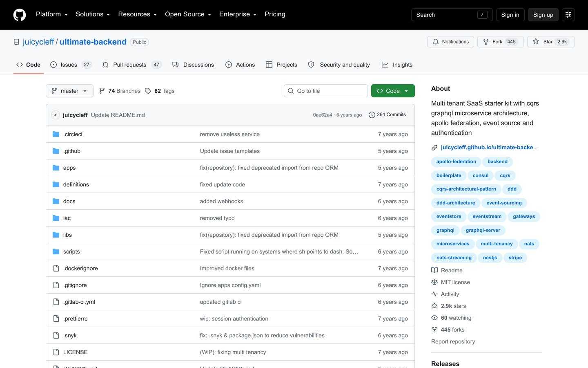588x368 pixels.
Task: Click the .snyk file icon
Action: click(x=56, y=335)
